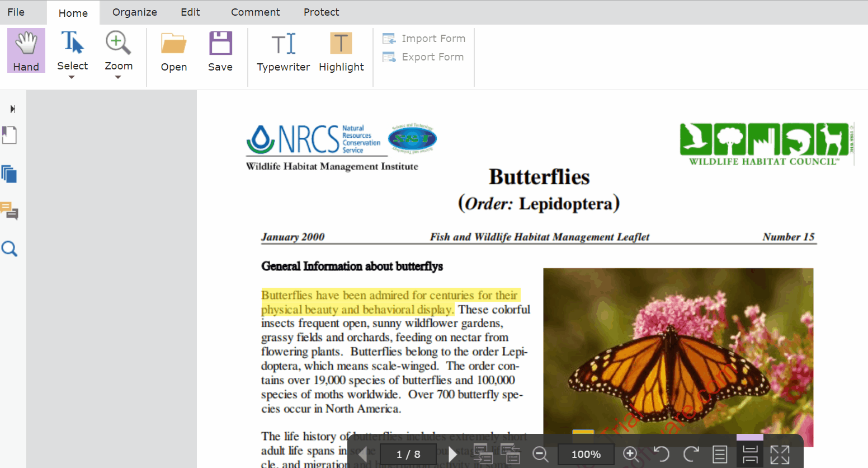This screenshot has height=468, width=868.
Task: Activate the Hand tool
Action: pyautogui.click(x=26, y=51)
